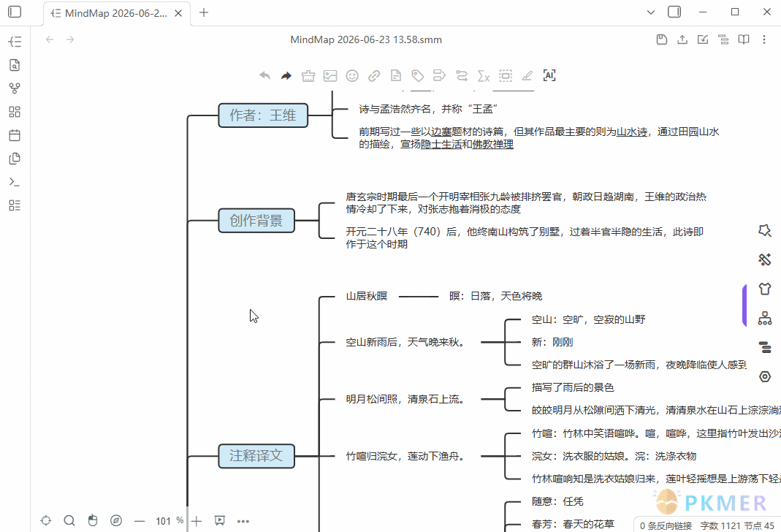Add a tag using the tag icon
Viewport: 781px width, 532px height.
pyautogui.click(x=418, y=76)
